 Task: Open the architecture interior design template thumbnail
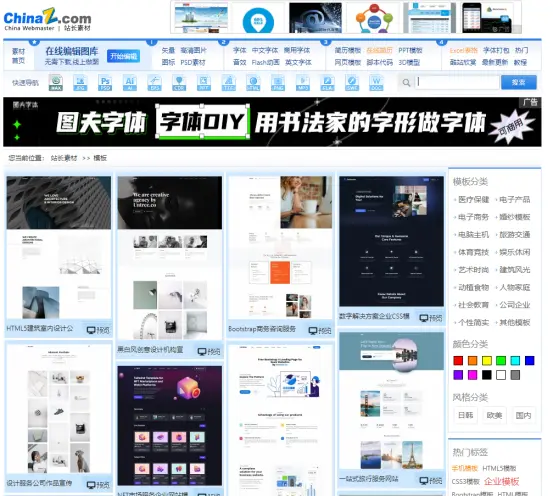[x=59, y=248]
